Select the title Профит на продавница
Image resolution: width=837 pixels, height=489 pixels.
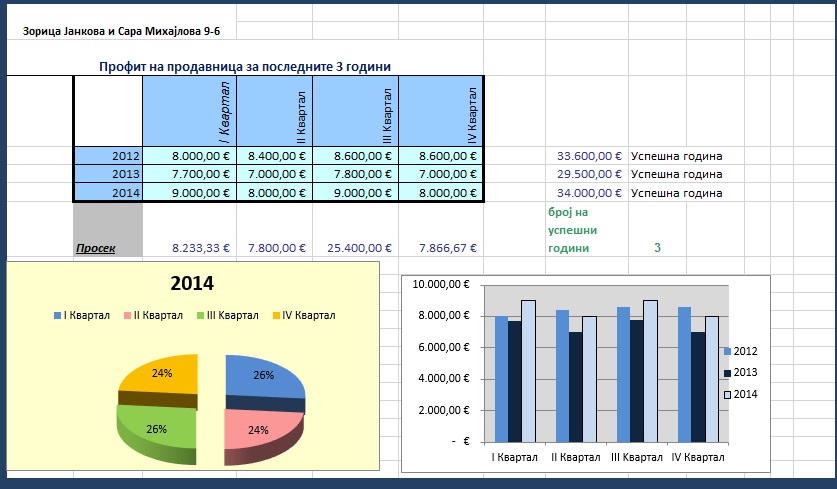[x=245, y=67]
